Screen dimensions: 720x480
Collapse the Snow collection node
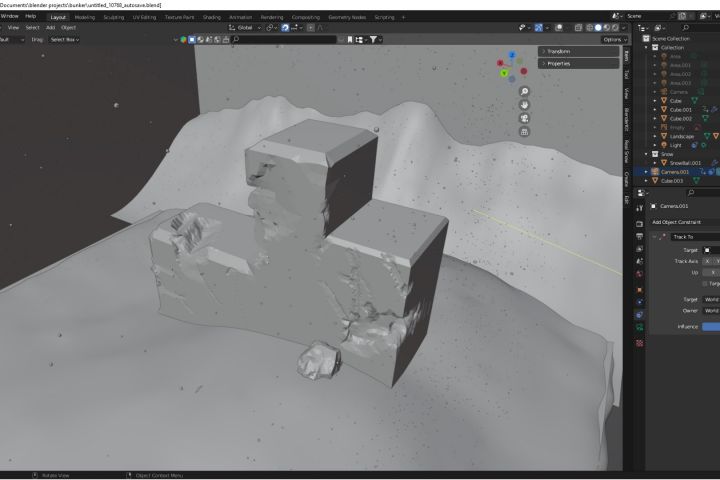[647, 154]
